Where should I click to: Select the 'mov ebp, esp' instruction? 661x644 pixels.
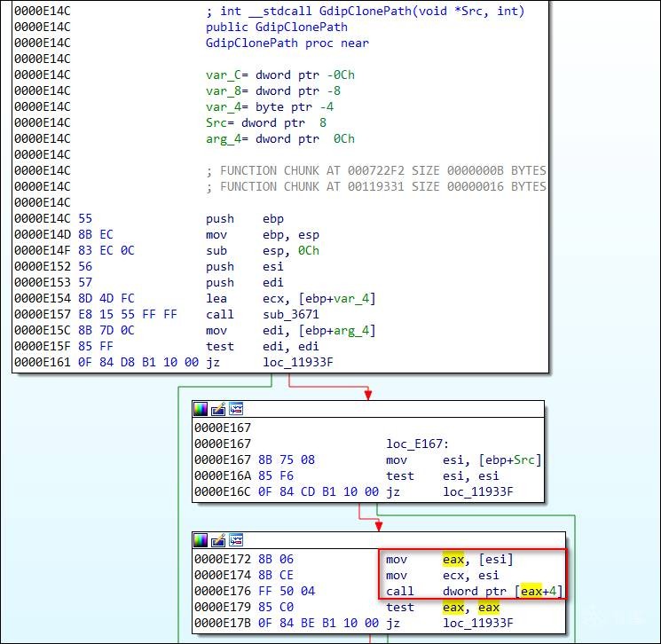(x=263, y=235)
